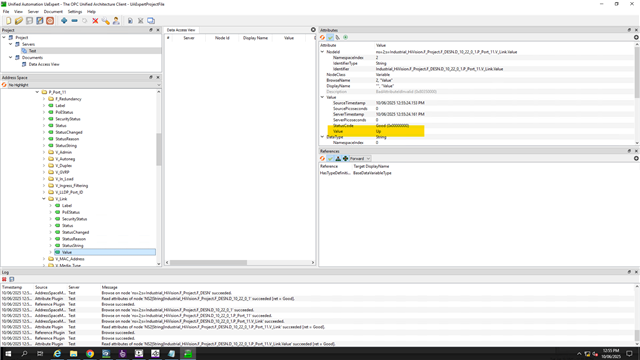Viewport: 640px width, 360px height.
Task: Click the green circle icon in Attributes toolbar
Action: tap(345, 38)
